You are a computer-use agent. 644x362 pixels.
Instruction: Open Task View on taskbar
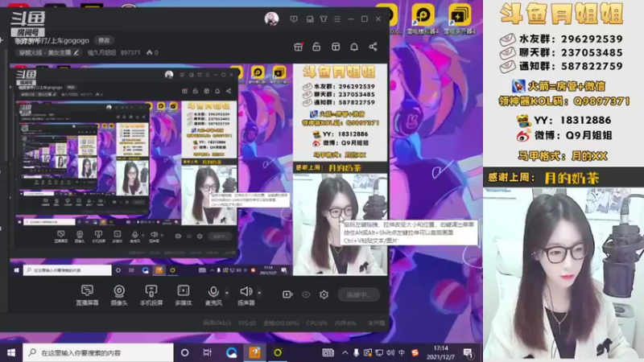[208, 352]
